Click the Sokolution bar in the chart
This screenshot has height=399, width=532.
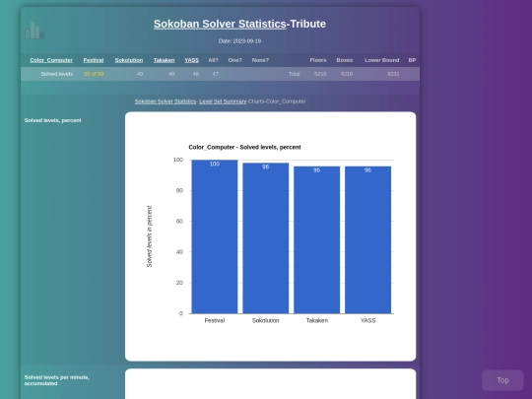point(266,238)
